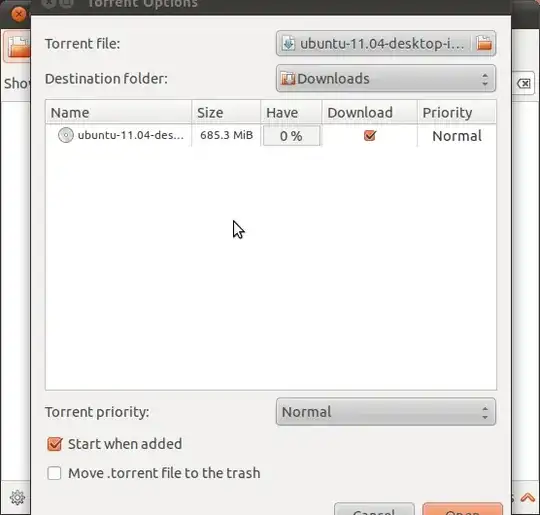Sort list by Name column header
The width and height of the screenshot is (540, 515).
point(118,113)
